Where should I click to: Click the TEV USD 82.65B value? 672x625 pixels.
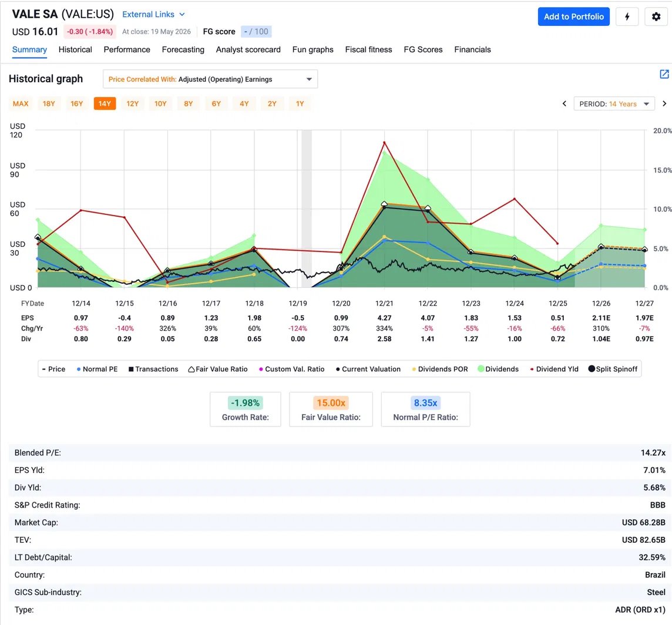coord(643,540)
